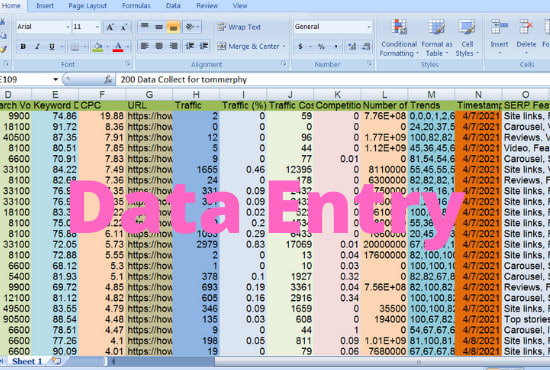Click the Insert Function fx button
The image size is (550, 370).
coord(108,80)
